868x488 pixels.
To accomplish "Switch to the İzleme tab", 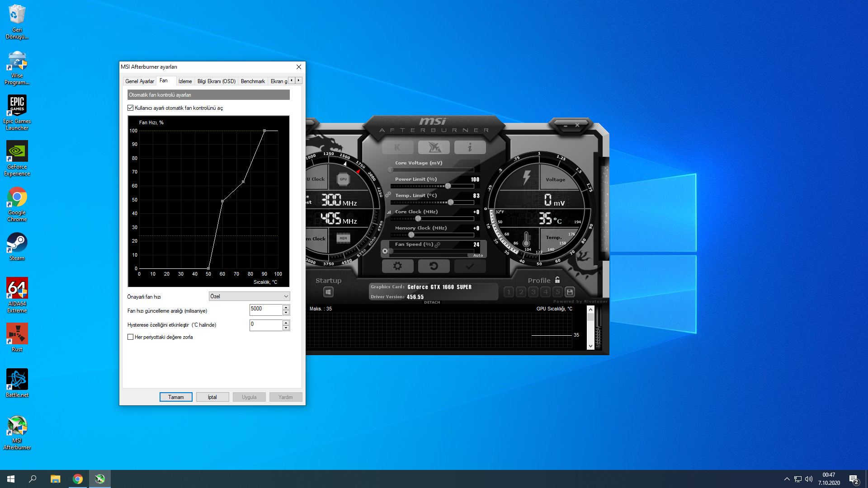I will (185, 81).
